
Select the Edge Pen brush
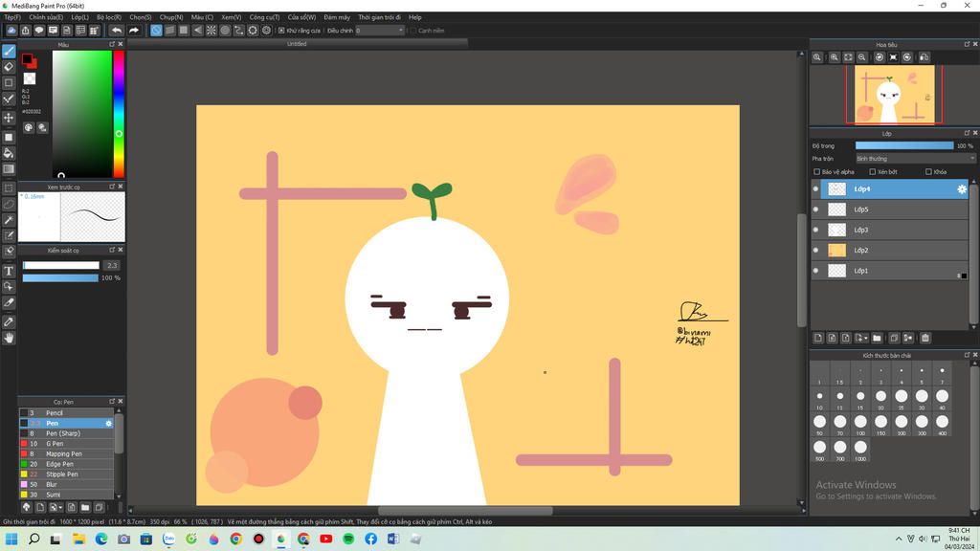pyautogui.click(x=67, y=464)
